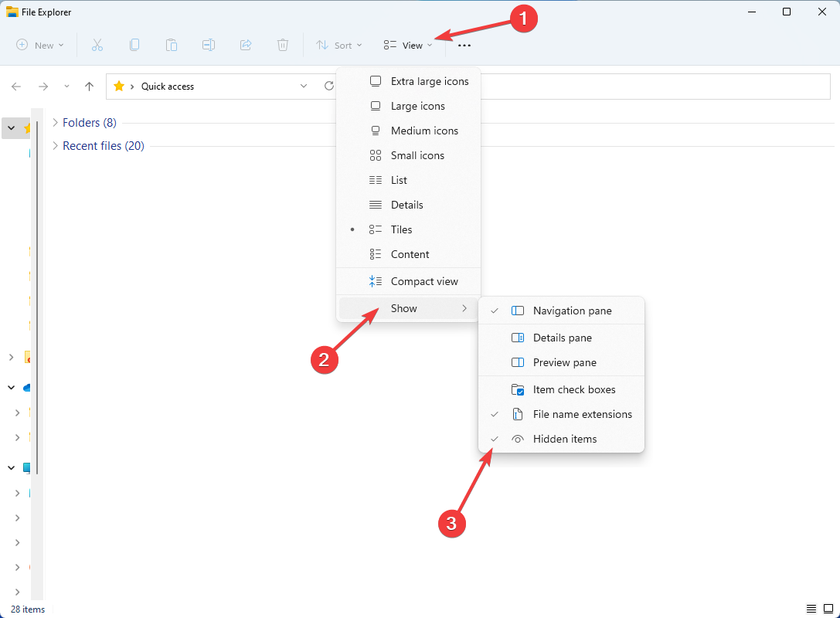Switch to large thumbnails icon in status bar
The height and width of the screenshot is (618, 840).
tap(828, 609)
